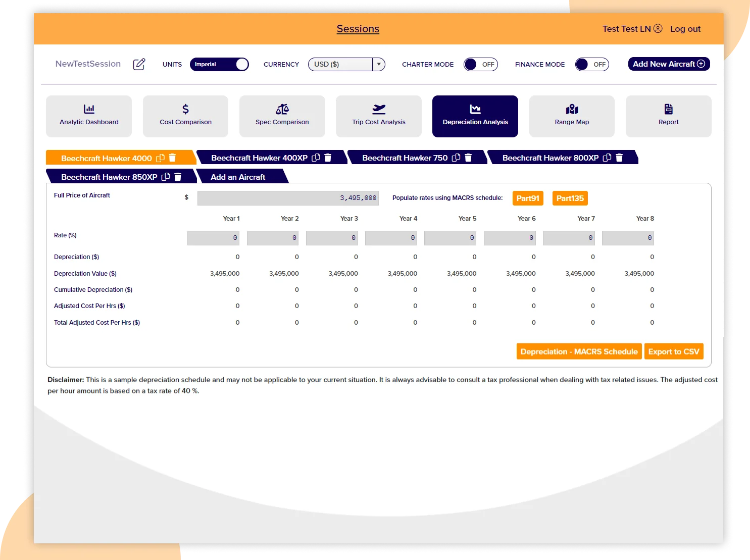
Task: Toggle the Imperial units switch
Action: (x=219, y=64)
